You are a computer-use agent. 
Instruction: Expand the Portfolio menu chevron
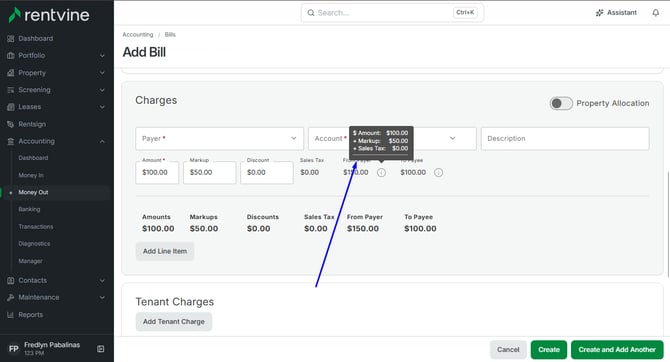point(102,56)
